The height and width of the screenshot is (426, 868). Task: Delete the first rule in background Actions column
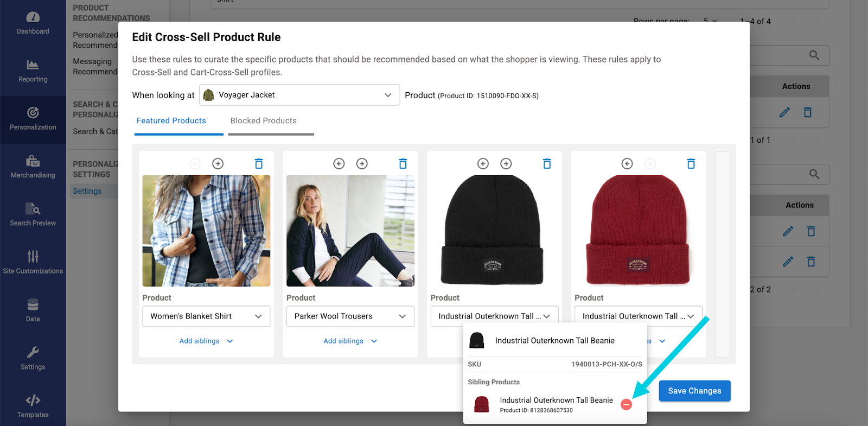pyautogui.click(x=808, y=112)
